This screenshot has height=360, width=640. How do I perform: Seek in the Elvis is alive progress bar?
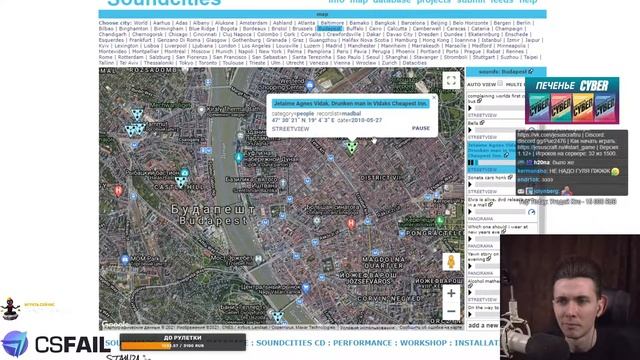(x=500, y=212)
